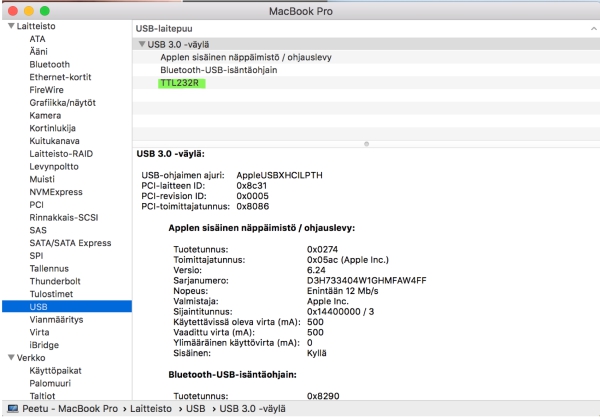Click the Bluetooth-USB-isäntäohjain detail heading
The height and width of the screenshot is (418, 600).
232,374
